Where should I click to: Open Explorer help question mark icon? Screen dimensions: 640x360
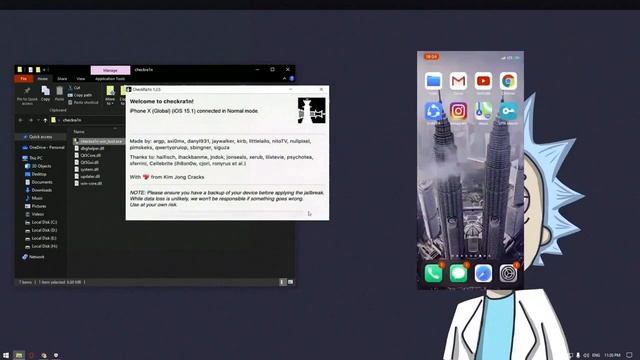292,78
